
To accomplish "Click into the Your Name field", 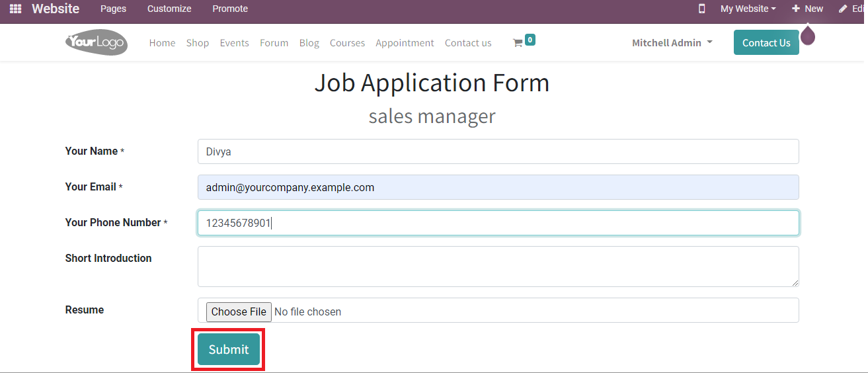I will (498, 151).
